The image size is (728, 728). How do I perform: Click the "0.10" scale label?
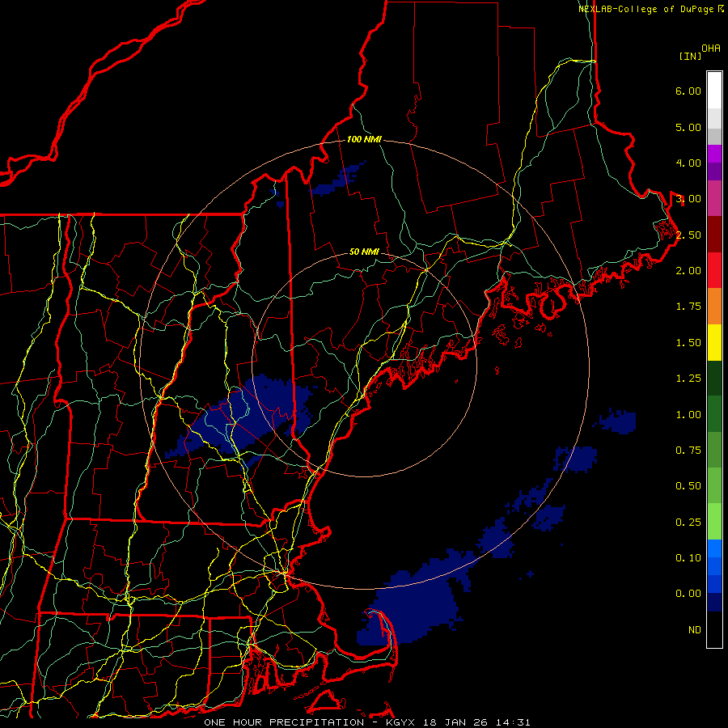coord(688,558)
